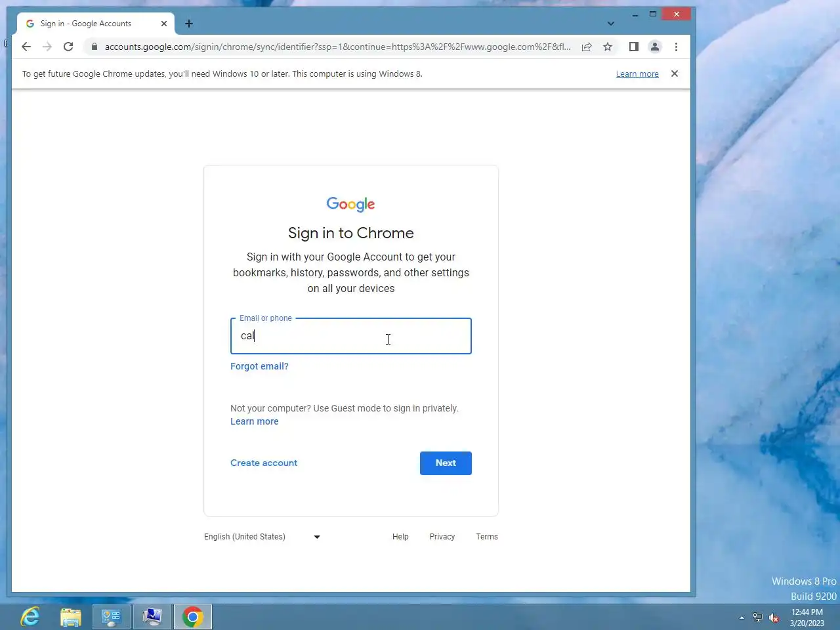Switch to Chrome from the taskbar
This screenshot has width=840, height=630.
coord(193,617)
